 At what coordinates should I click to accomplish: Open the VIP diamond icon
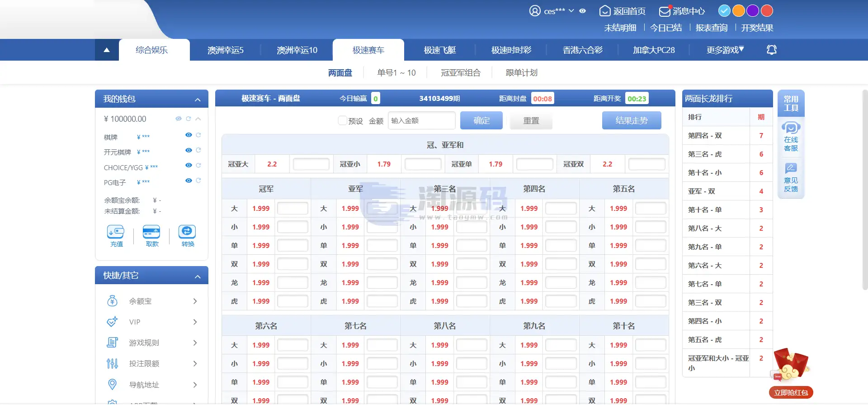point(112,322)
